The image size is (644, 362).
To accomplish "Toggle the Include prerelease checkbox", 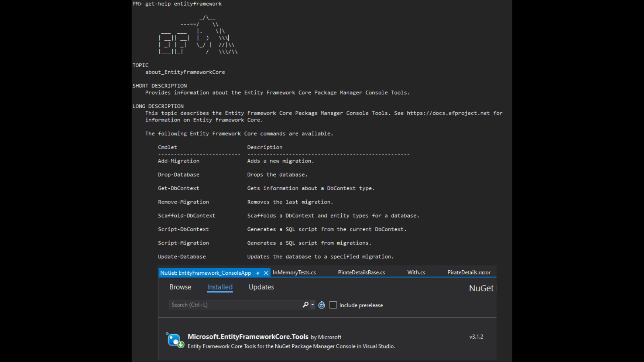I will [333, 305].
